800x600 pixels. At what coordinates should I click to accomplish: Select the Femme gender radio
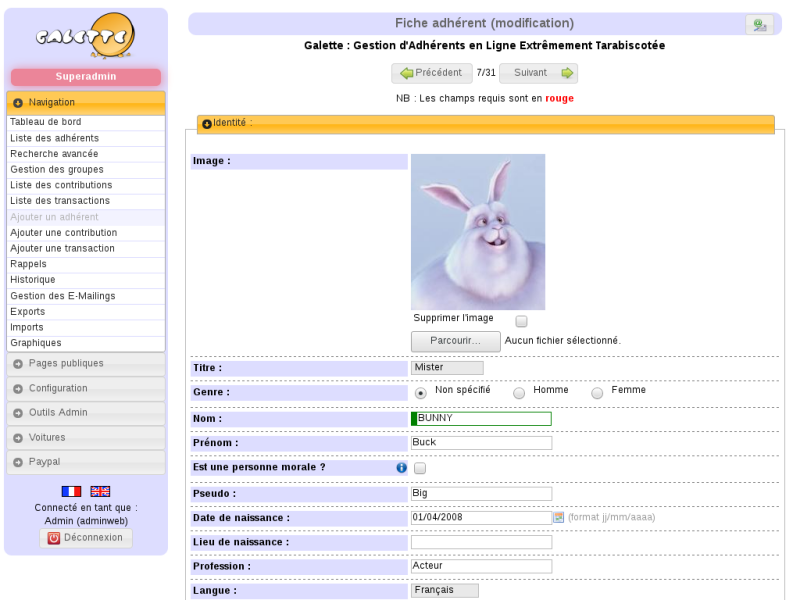pos(597,393)
